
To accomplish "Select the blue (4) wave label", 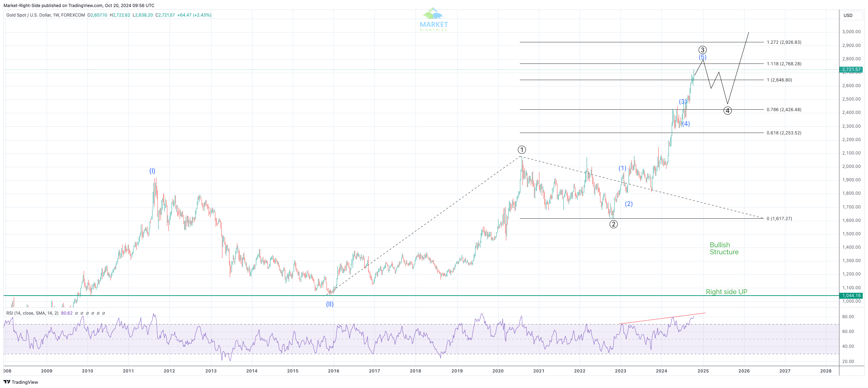I will coord(686,124).
